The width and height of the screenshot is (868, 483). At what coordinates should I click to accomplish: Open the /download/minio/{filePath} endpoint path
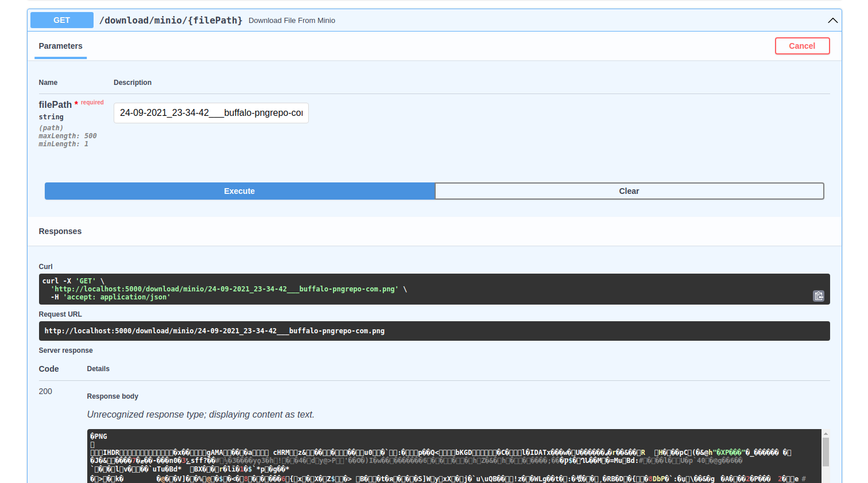[170, 20]
